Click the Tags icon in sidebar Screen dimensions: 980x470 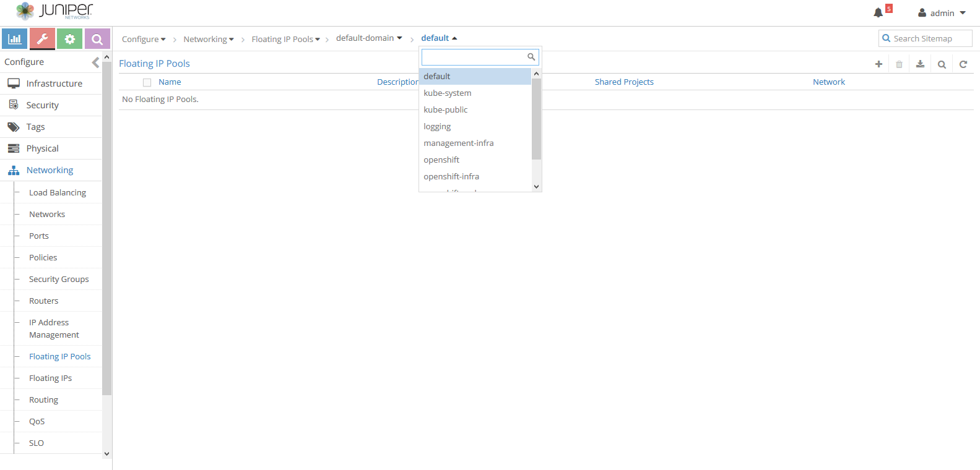click(14, 127)
